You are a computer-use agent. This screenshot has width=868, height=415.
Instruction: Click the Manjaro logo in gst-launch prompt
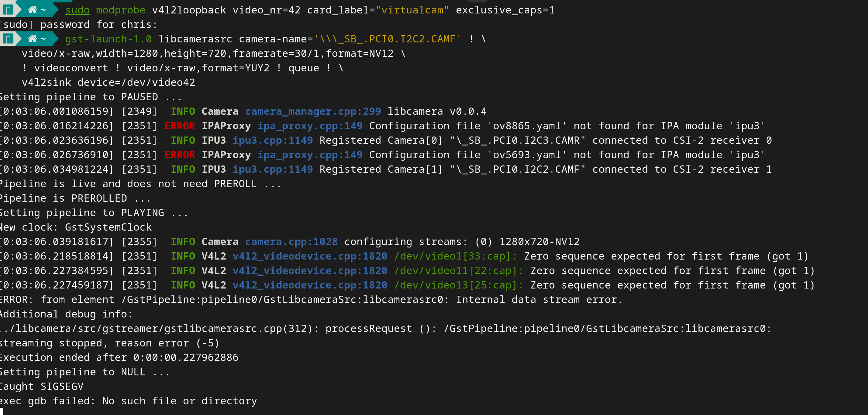coord(8,39)
